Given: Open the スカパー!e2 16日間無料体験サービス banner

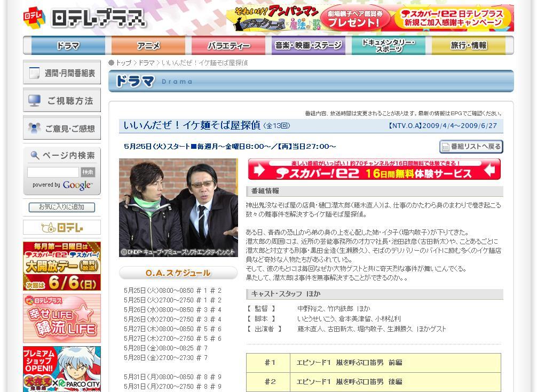Looking at the screenshot, I should click(x=374, y=169).
